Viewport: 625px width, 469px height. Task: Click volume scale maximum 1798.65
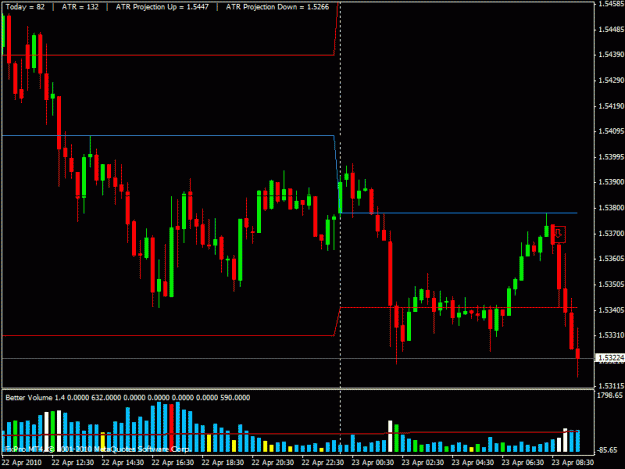tap(610, 395)
